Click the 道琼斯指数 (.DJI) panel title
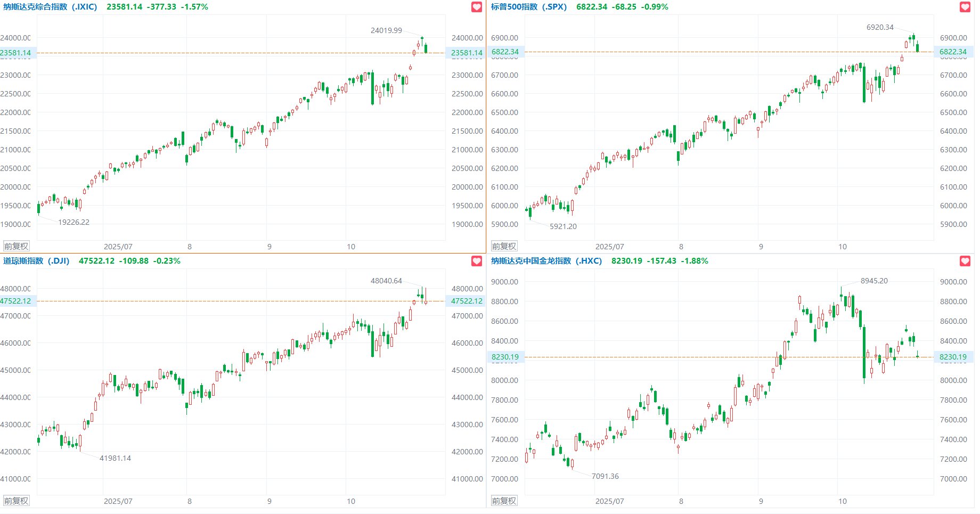This screenshot has height=514, width=980. click(36, 261)
